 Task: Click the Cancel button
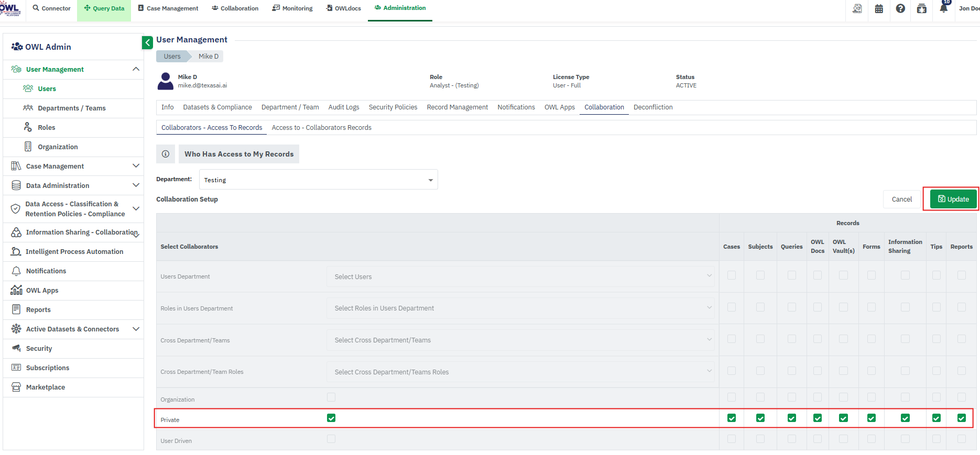pyautogui.click(x=901, y=199)
